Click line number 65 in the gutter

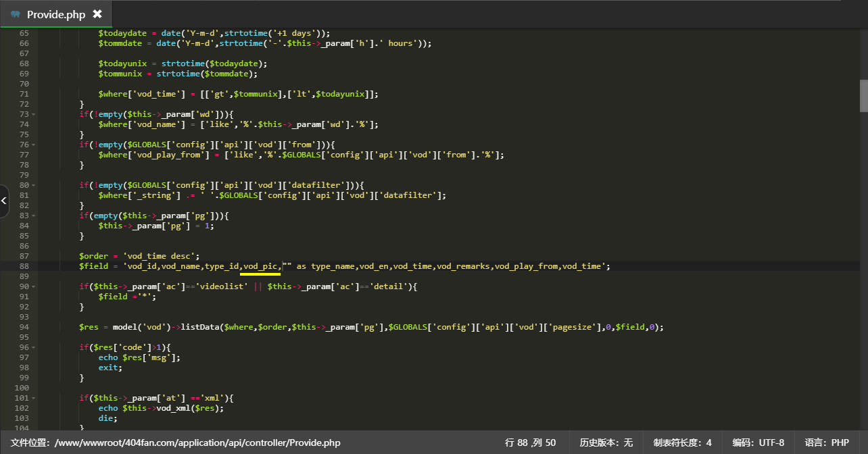click(x=24, y=33)
